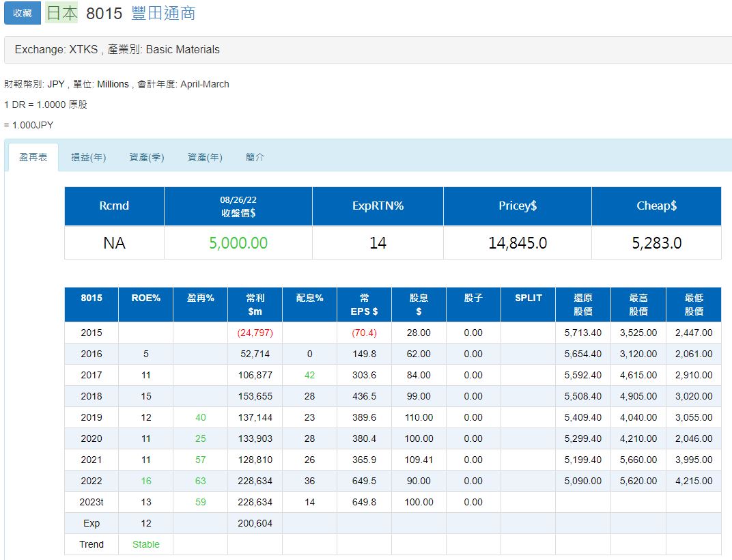Screen dimensions: 732x560
Task: Select the Exp row label
Action: 91,524
